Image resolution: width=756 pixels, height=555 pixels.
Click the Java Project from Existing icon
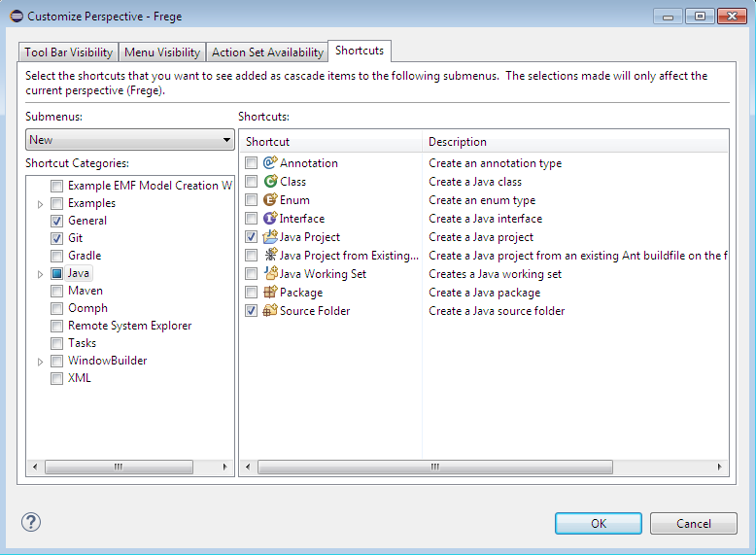click(270, 255)
